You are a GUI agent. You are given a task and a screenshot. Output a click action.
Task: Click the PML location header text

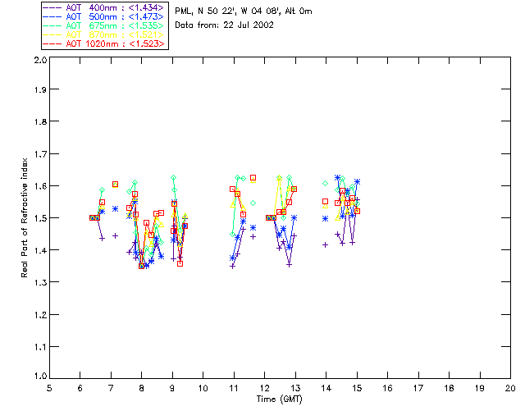(244, 11)
